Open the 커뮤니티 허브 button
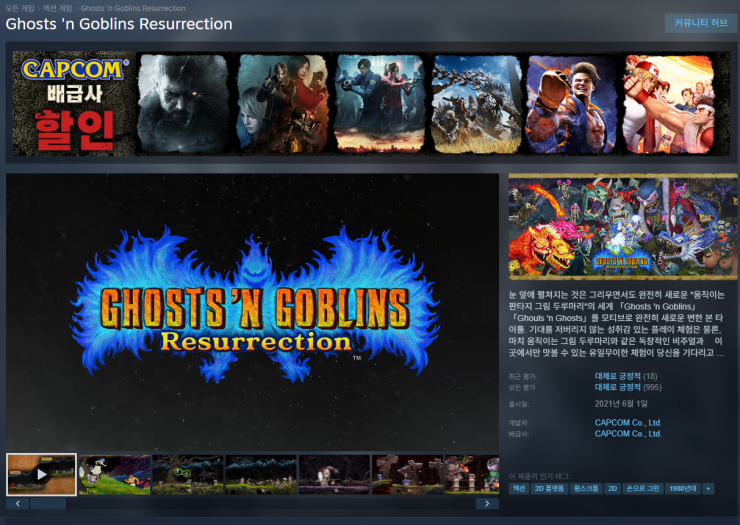The image size is (740, 525). (700, 23)
